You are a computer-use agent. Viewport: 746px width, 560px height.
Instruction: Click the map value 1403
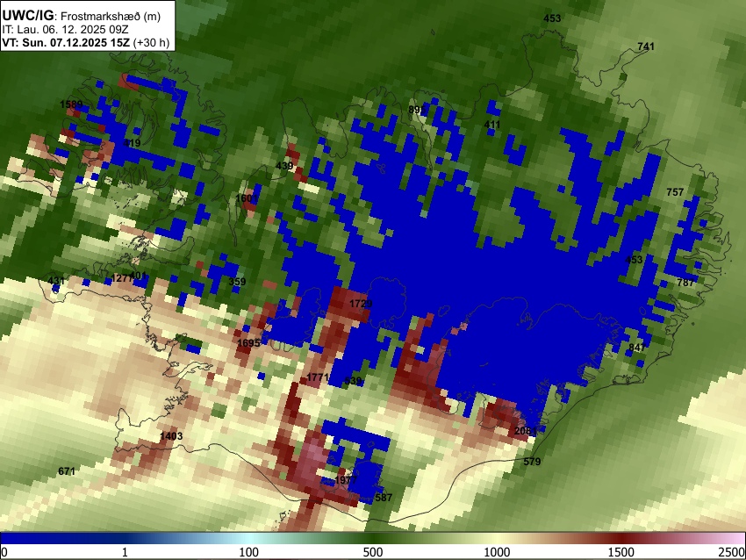pos(171,436)
